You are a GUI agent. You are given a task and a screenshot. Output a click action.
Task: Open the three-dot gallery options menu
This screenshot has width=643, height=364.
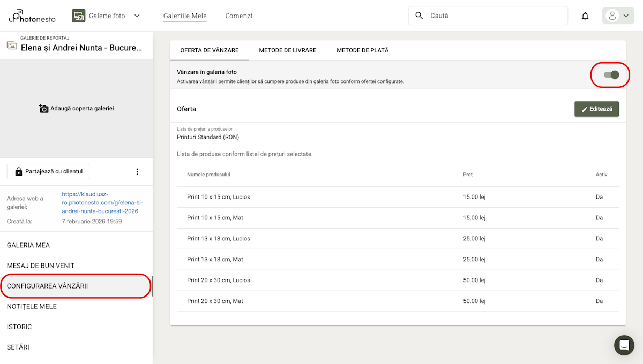click(x=137, y=172)
